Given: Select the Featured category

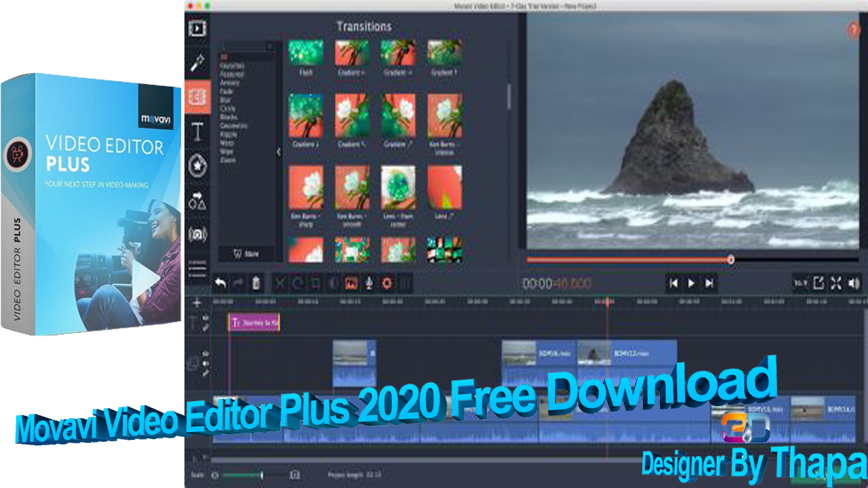Looking at the screenshot, I should coord(232,74).
